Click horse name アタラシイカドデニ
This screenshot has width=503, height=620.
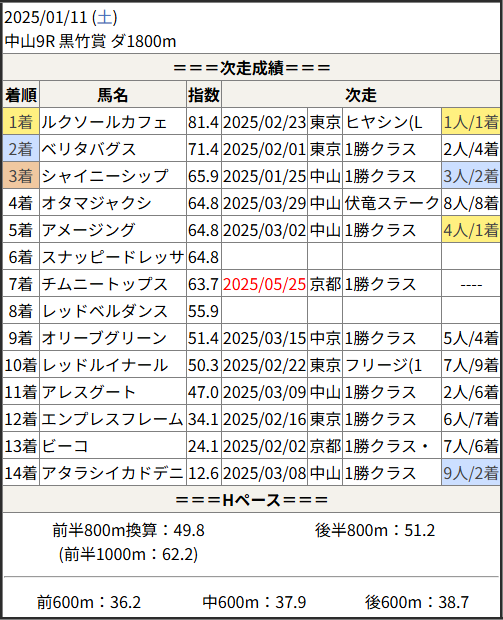(x=113, y=473)
